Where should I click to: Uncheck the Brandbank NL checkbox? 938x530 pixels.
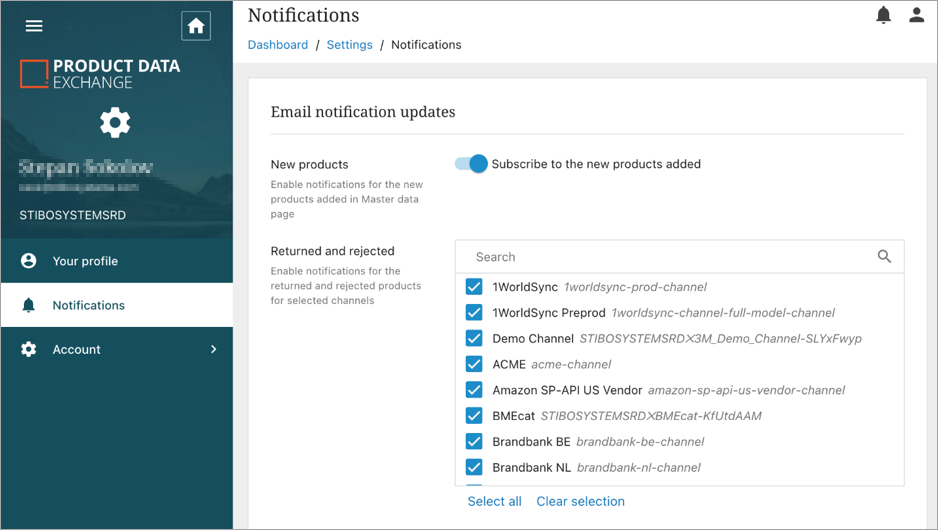point(474,467)
